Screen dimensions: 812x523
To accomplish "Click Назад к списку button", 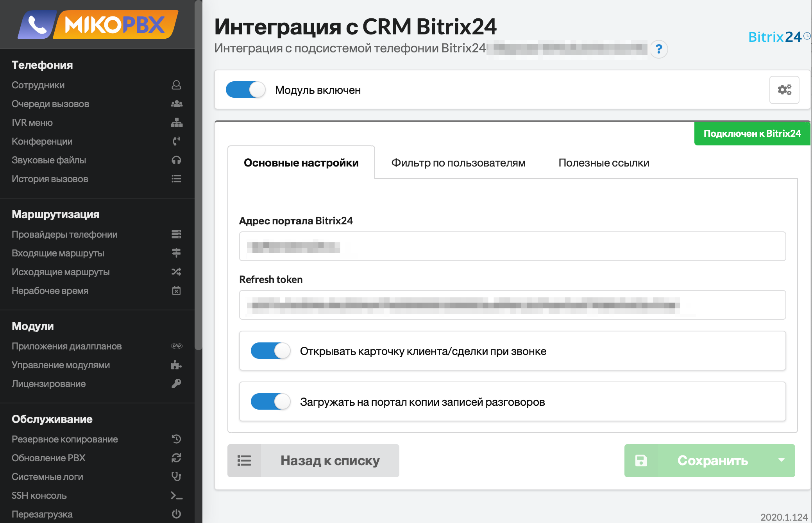I will click(329, 460).
